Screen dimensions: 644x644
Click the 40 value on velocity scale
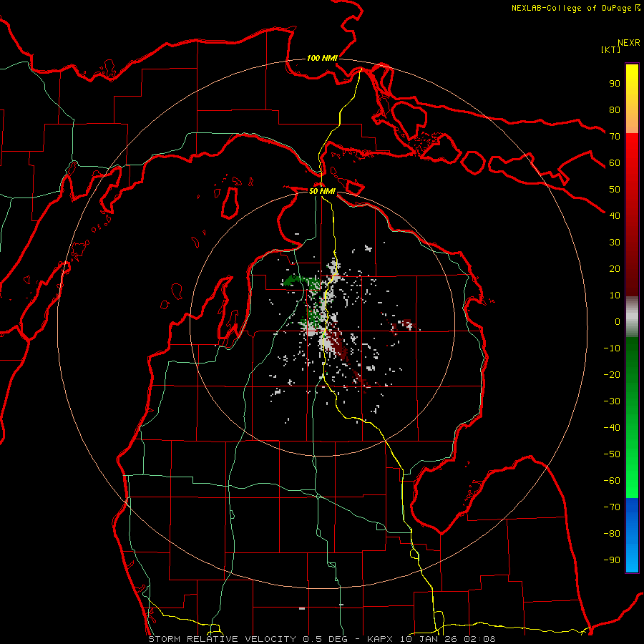615,215
